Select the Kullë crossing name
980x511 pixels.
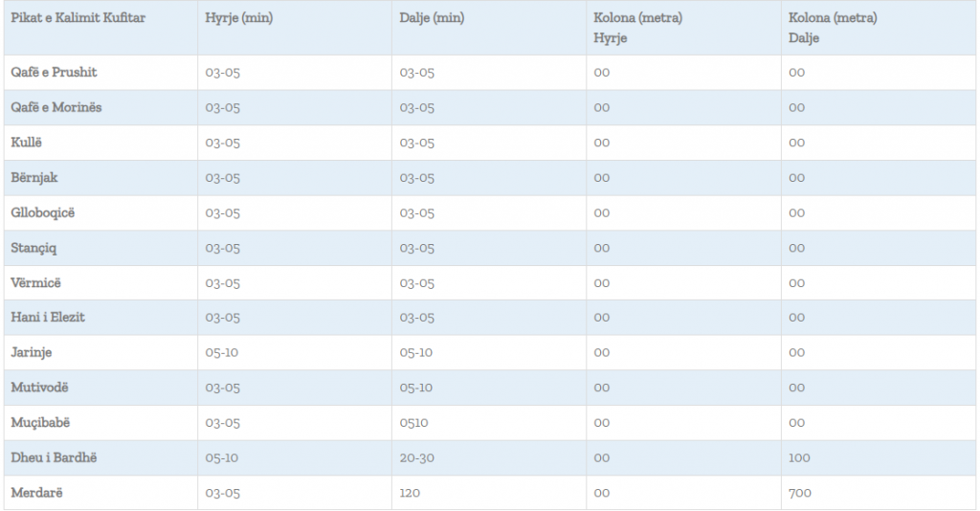(x=26, y=143)
